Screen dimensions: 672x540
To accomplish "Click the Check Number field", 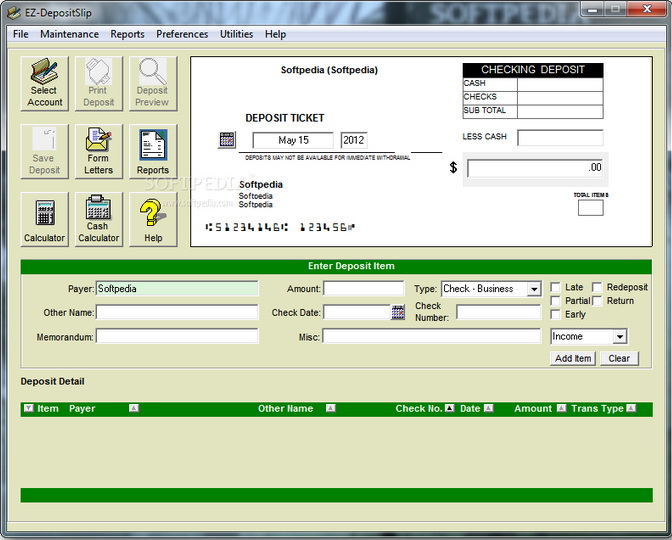I will point(498,312).
